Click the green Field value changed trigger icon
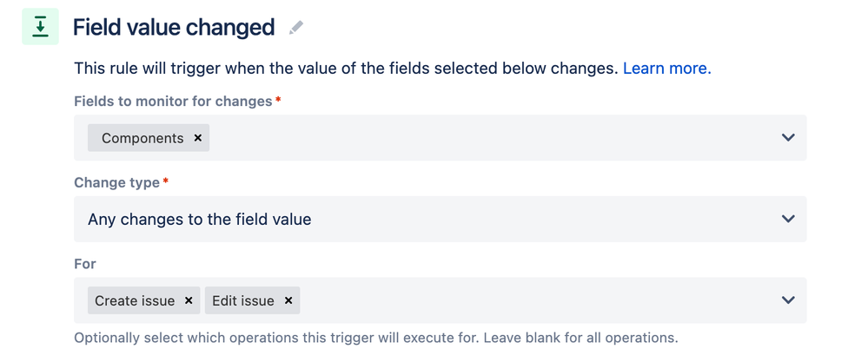The image size is (868, 362). [41, 27]
